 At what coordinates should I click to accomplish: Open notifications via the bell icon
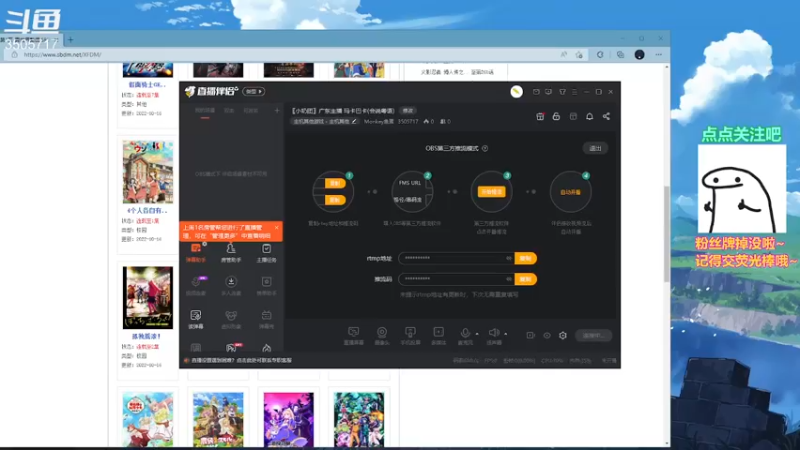coord(589,116)
